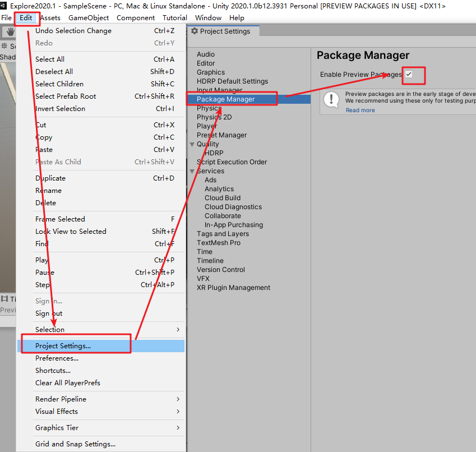The image size is (476, 452).
Task: Collapse the Services settings group
Action: (x=193, y=171)
